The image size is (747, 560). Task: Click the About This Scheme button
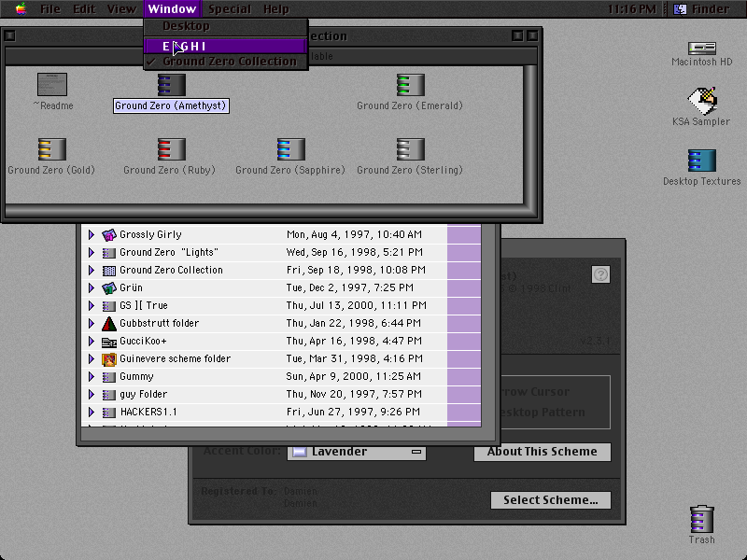point(543,452)
